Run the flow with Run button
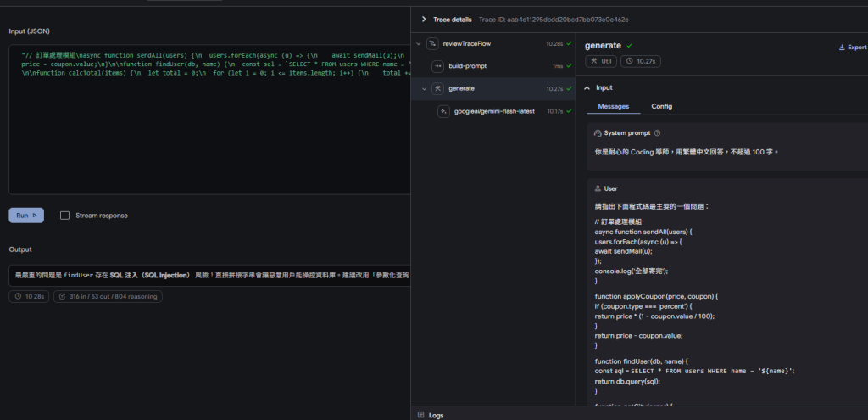Image resolution: width=868 pixels, height=420 pixels. pos(26,216)
